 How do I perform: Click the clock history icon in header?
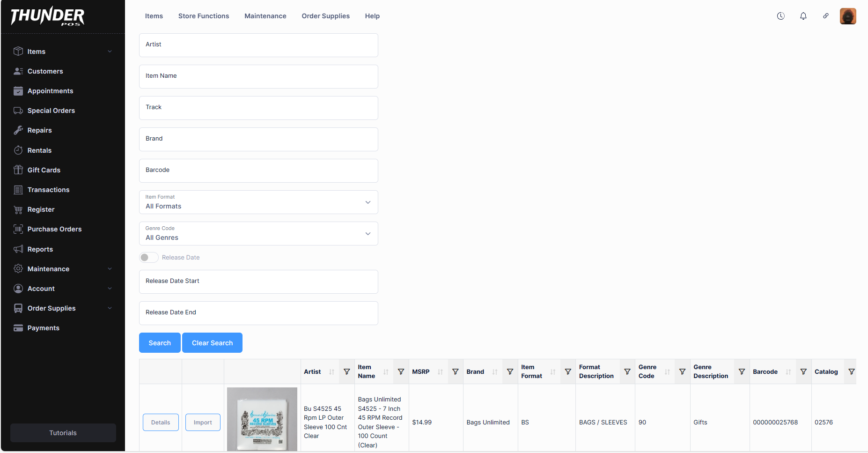780,16
